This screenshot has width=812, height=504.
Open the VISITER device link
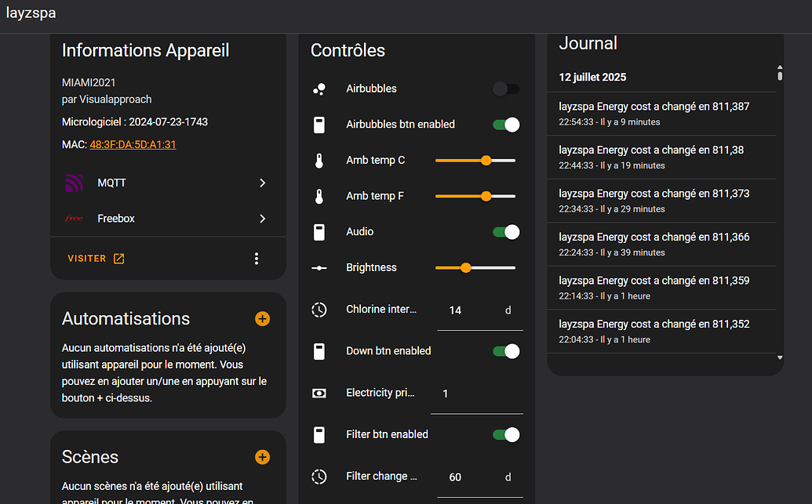[96, 258]
